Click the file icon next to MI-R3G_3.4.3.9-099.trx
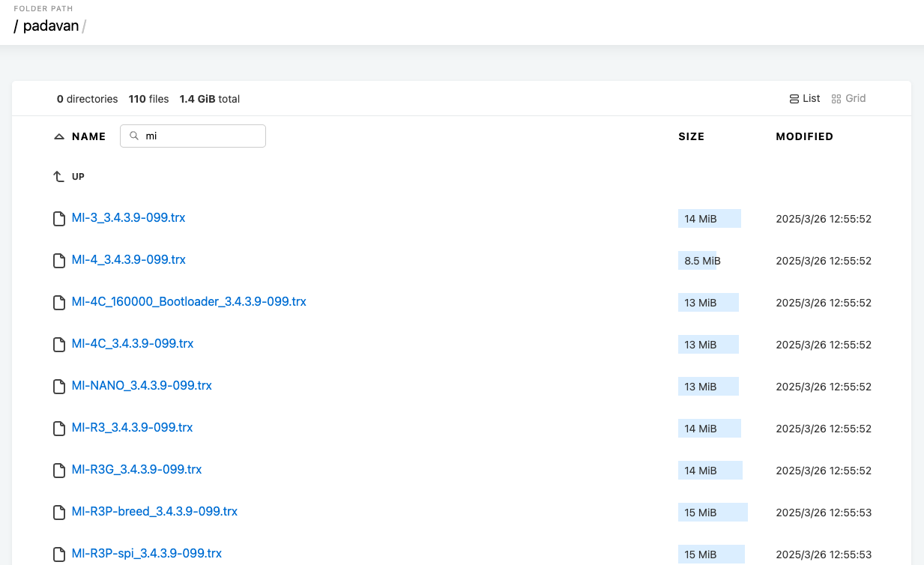 coord(58,471)
